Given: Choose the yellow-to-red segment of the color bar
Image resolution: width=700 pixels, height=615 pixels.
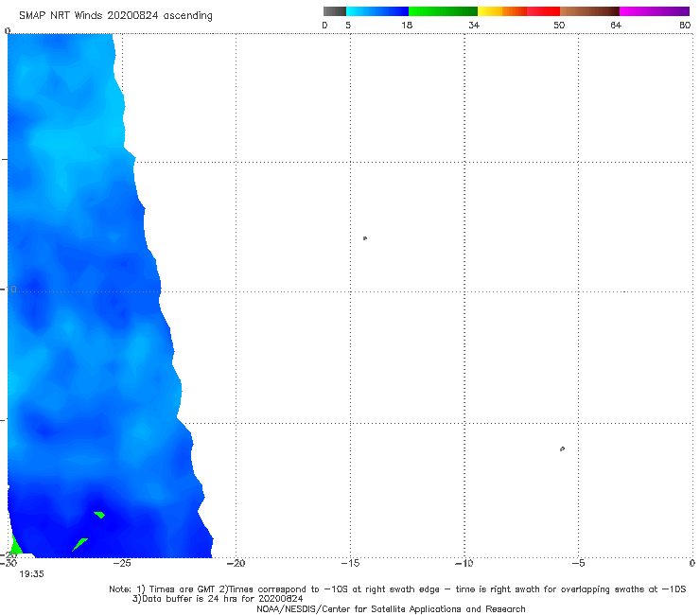Looking at the screenshot, I should (518, 11).
